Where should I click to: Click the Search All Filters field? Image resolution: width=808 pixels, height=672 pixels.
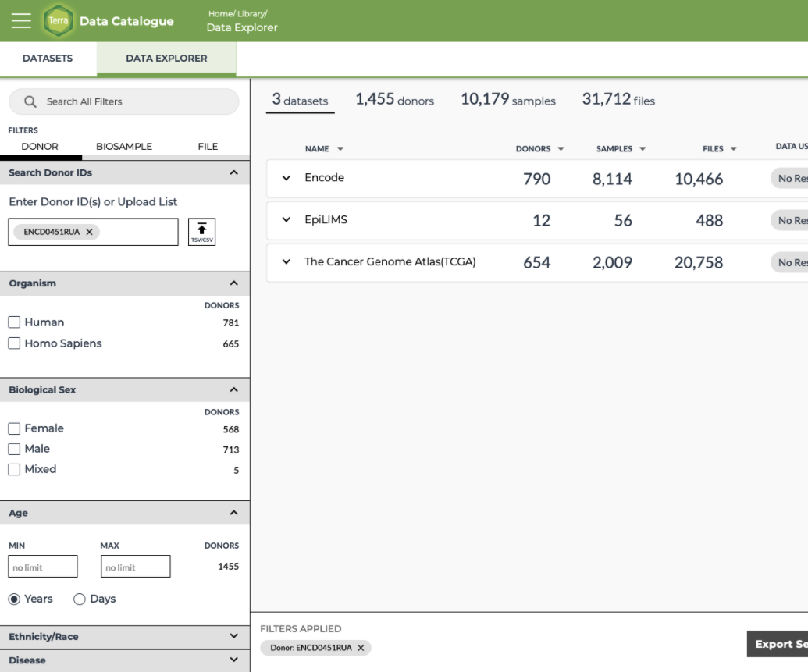(124, 101)
